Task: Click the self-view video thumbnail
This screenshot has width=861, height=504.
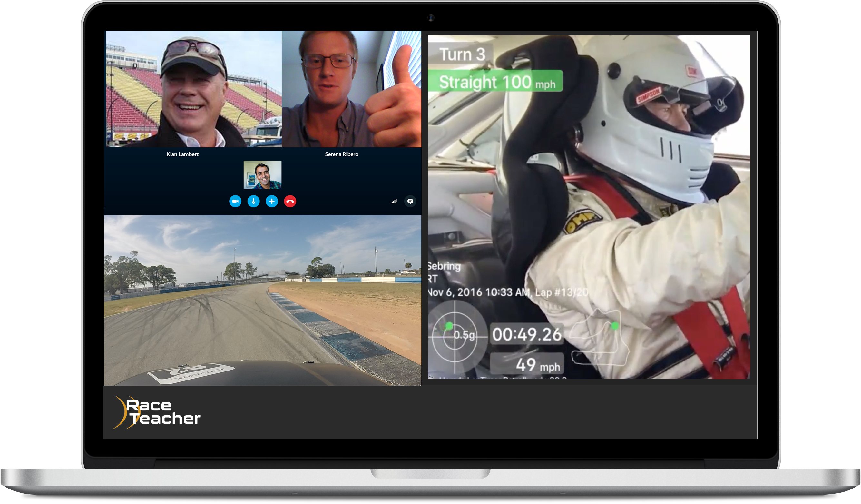Action: 262,174
